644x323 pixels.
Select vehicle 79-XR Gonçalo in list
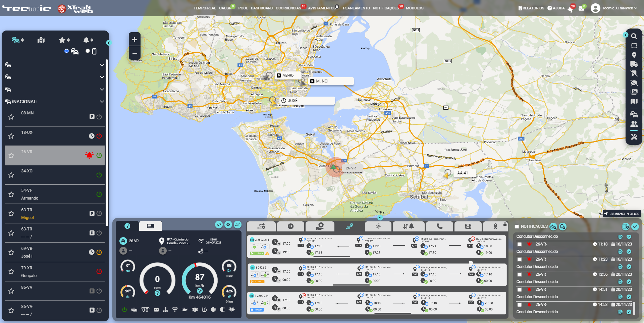(x=55, y=272)
